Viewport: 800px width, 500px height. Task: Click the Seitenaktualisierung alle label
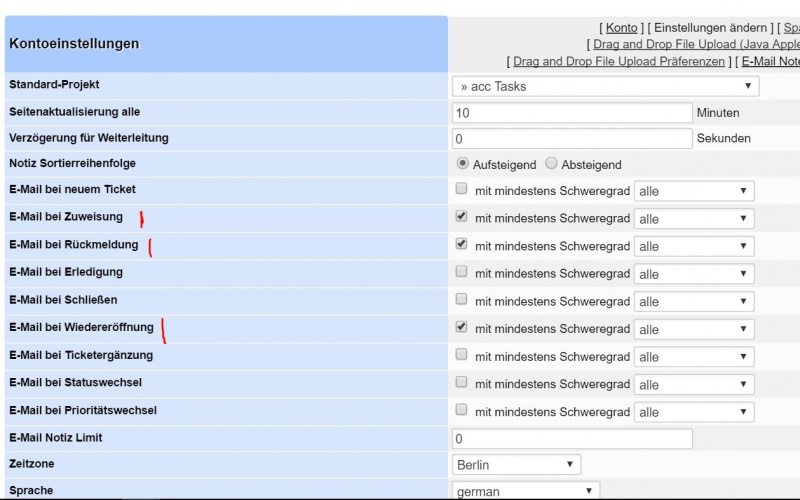click(74, 112)
